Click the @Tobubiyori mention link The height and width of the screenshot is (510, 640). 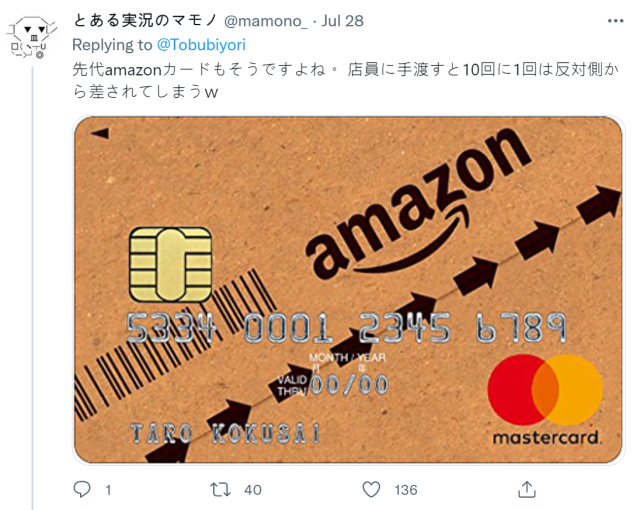coord(201,45)
